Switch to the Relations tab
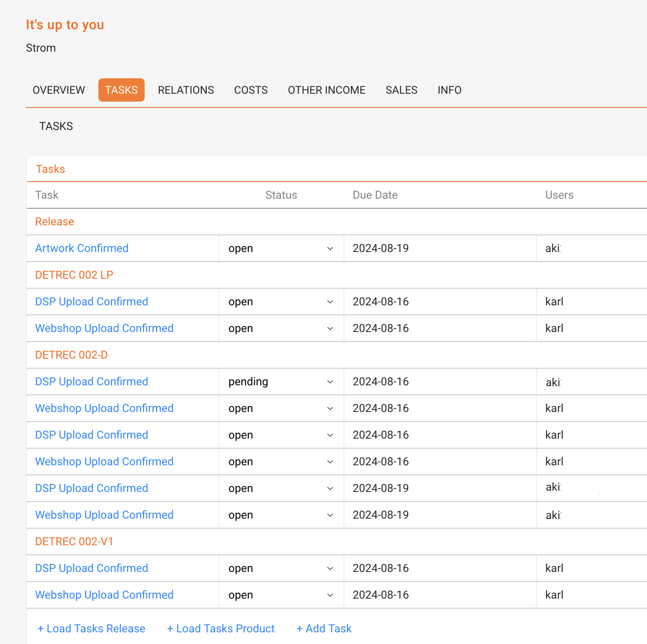The height and width of the screenshot is (644, 647). coord(186,90)
